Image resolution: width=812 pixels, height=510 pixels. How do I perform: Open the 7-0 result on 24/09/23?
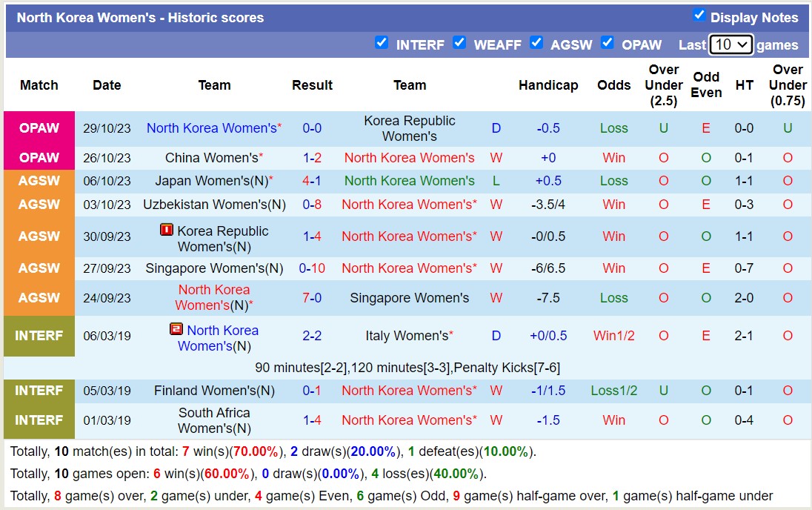click(x=312, y=298)
